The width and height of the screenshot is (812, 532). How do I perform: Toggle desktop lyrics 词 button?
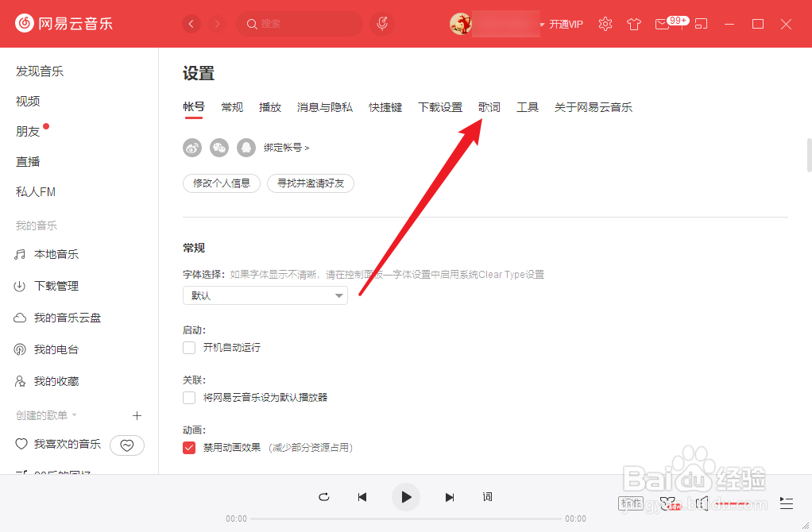pos(487,497)
